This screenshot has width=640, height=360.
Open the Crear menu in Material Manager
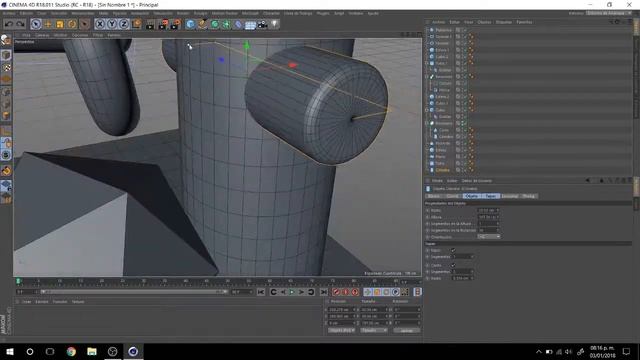(27, 302)
